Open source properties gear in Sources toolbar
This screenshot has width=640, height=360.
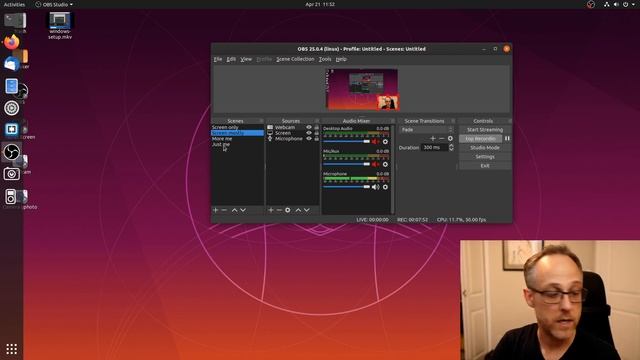click(288, 210)
